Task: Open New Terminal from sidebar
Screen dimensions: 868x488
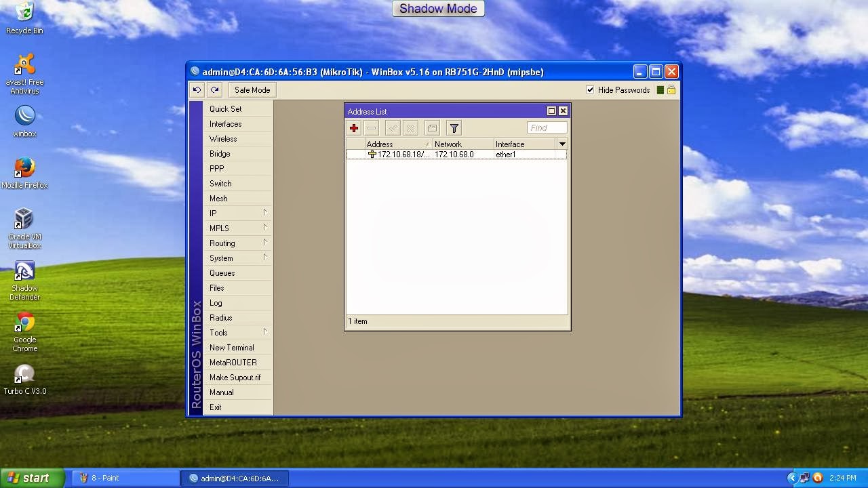Action: 237,348
